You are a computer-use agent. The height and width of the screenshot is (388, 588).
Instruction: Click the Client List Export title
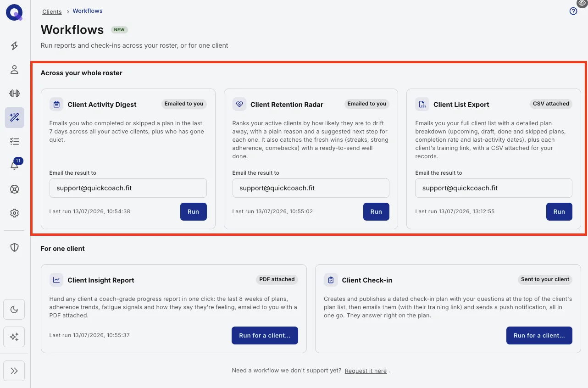(461, 105)
